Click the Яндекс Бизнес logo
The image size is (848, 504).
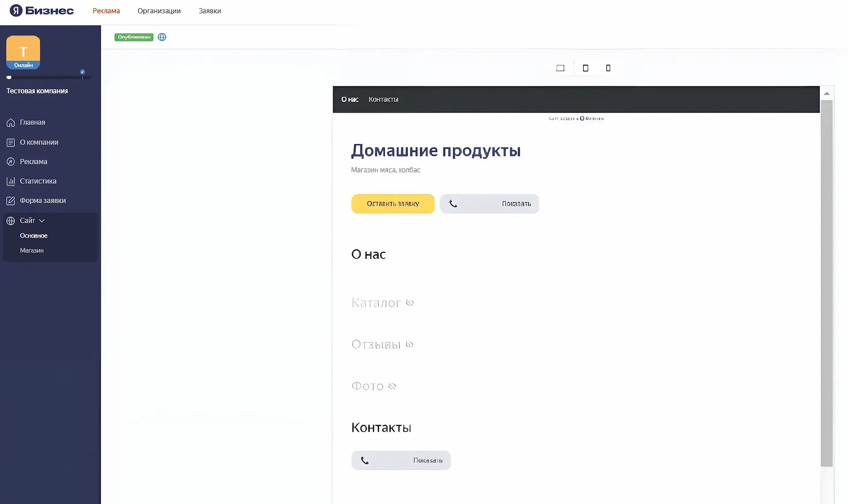click(42, 11)
